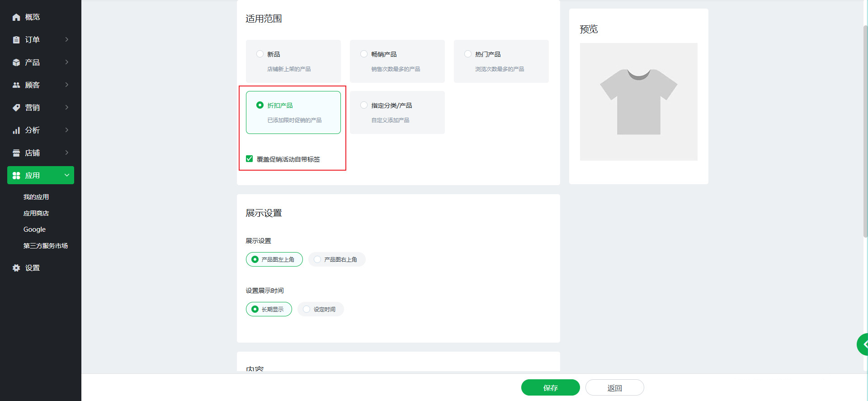Go to 第三方服务市场 menu item
The height and width of the screenshot is (401, 868).
point(45,246)
